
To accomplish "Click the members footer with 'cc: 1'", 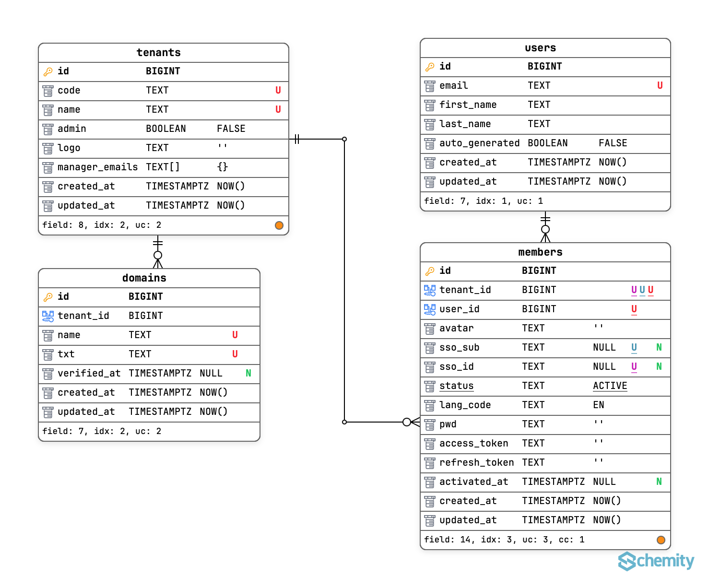I will (x=504, y=540).
